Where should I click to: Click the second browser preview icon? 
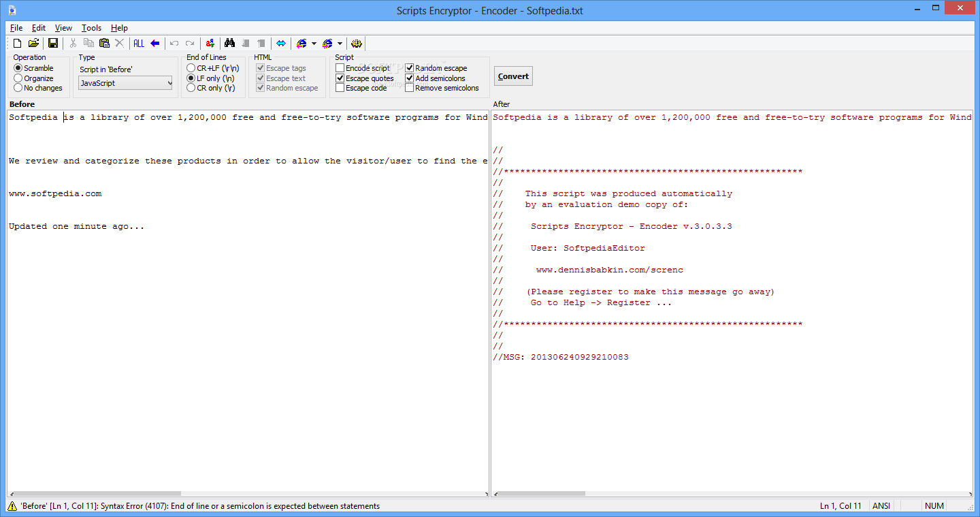click(x=328, y=43)
